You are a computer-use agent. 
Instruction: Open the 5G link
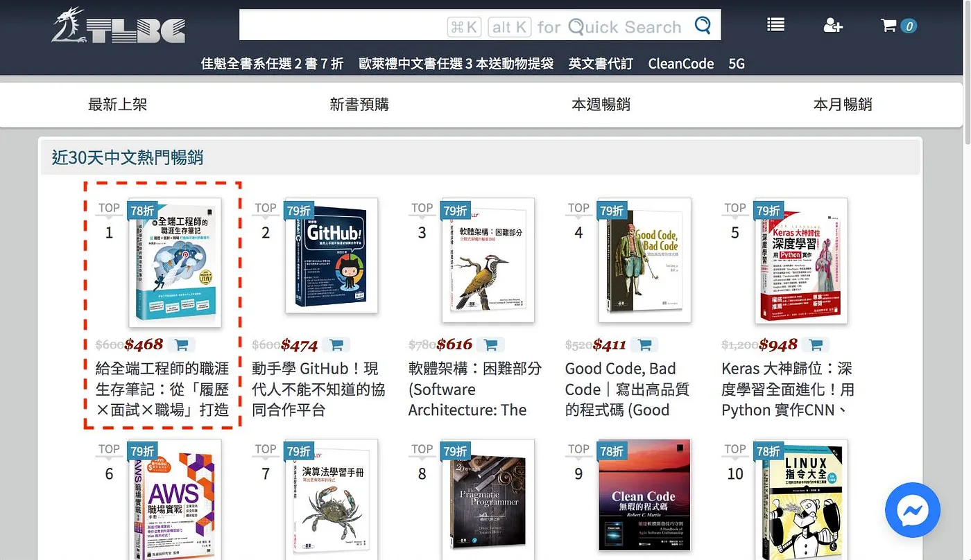(x=737, y=64)
